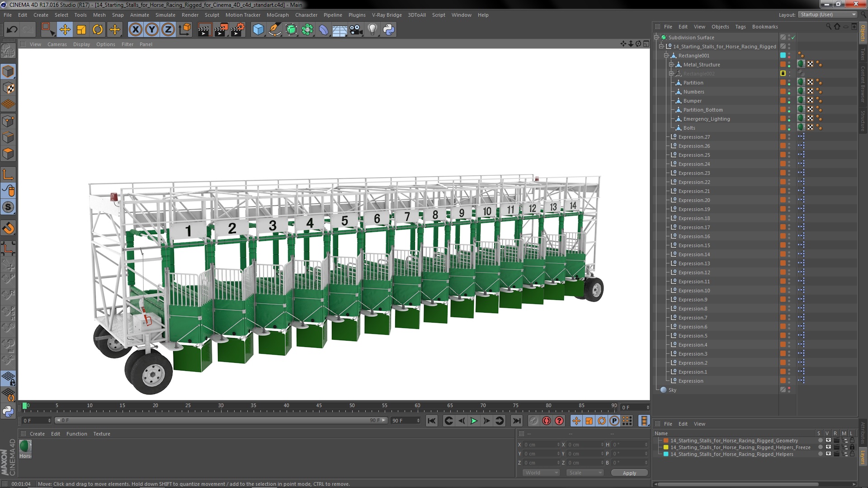This screenshot has width=868, height=488.
Task: Open the Scale coordinate mode dropdown
Action: [585, 473]
